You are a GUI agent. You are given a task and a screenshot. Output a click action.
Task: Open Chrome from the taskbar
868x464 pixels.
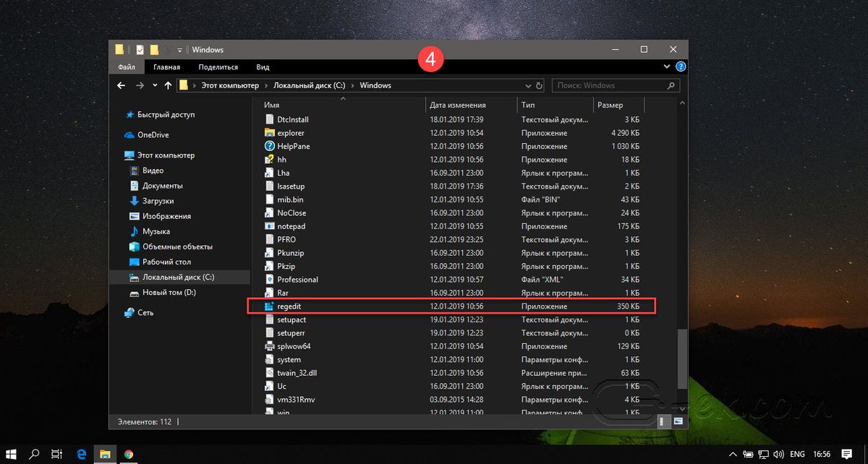[x=129, y=454]
